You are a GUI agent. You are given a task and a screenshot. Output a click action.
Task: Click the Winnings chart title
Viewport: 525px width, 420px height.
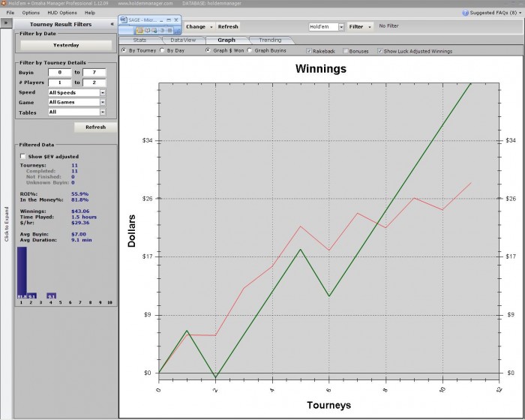321,69
